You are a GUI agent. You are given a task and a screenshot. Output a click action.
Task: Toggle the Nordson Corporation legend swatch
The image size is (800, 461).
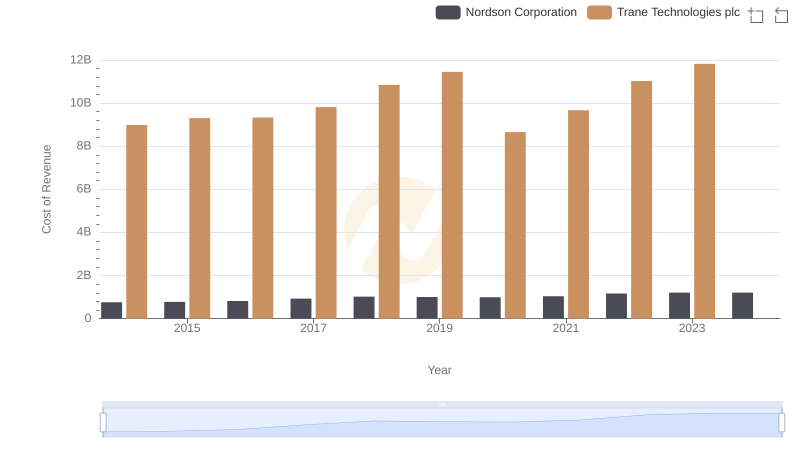point(448,12)
